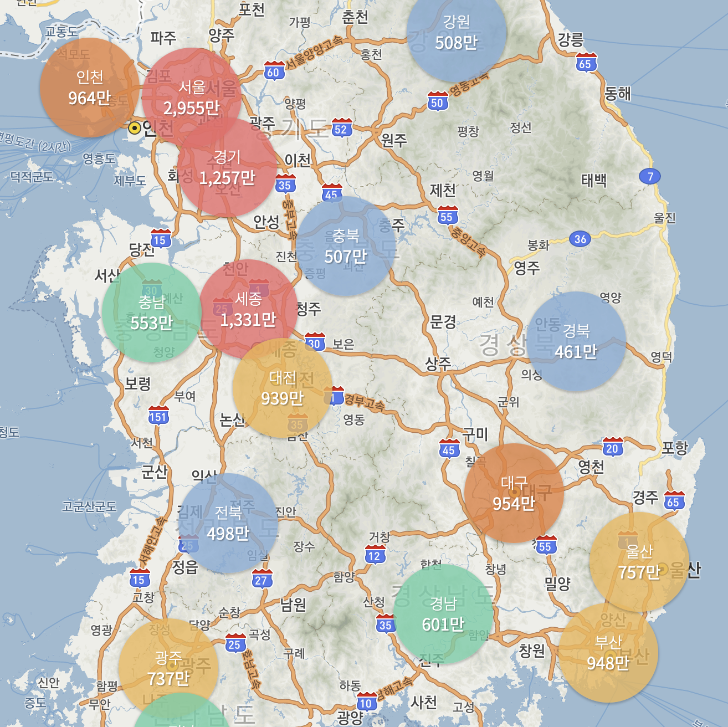728x727 pixels.
Task: Click the highway 15 shield near 당진
Action: tap(160, 238)
